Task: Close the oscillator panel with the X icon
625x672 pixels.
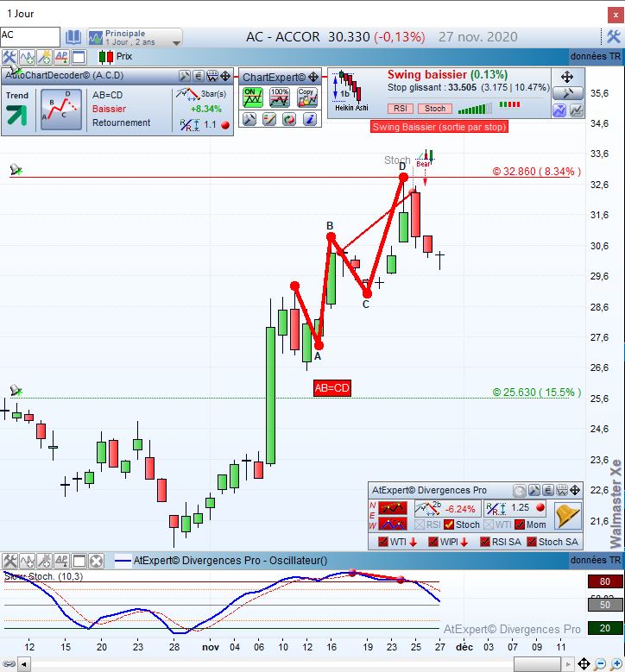Action: [97, 561]
